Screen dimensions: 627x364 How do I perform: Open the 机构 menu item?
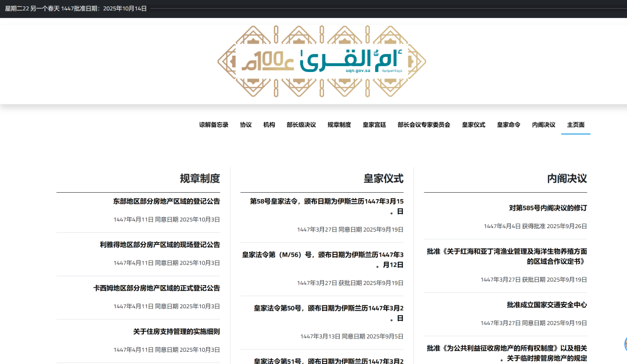(269, 125)
